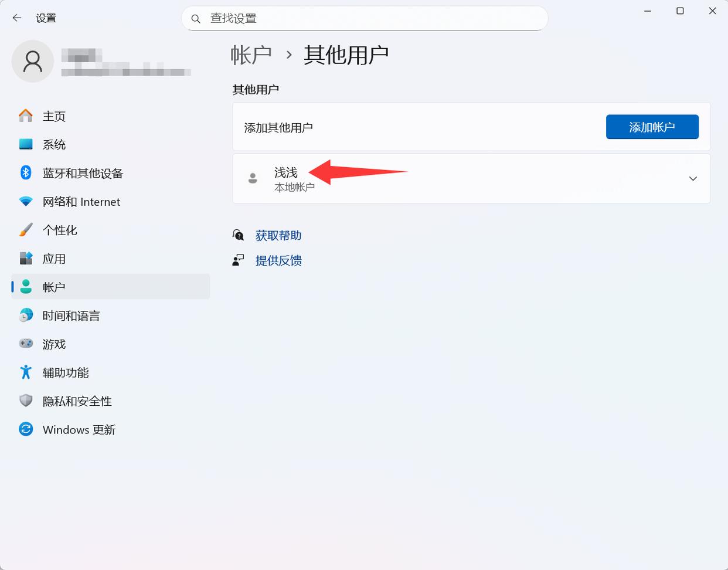Click the 添加帐户 button

[652, 127]
